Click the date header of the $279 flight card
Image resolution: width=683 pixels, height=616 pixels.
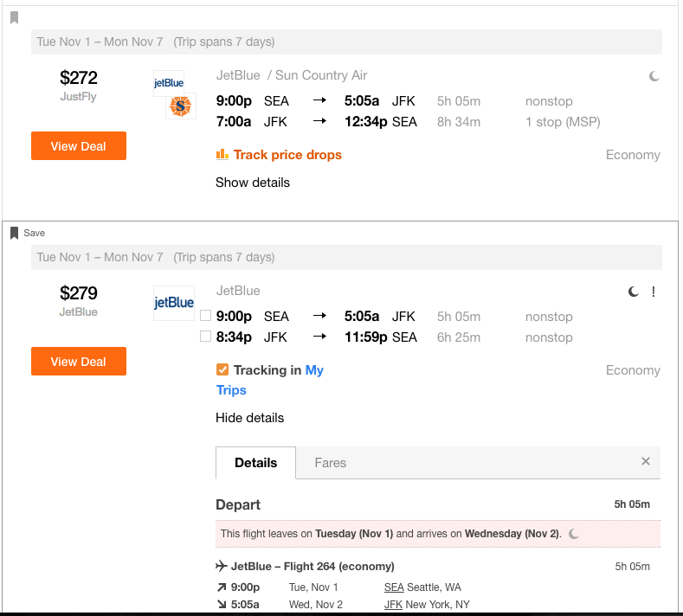point(346,257)
